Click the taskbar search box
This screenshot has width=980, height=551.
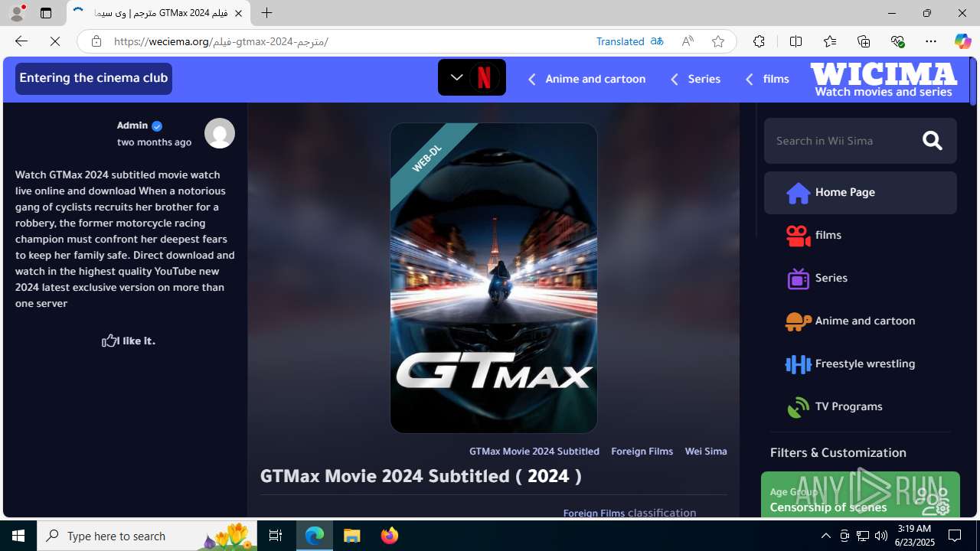pos(148,536)
